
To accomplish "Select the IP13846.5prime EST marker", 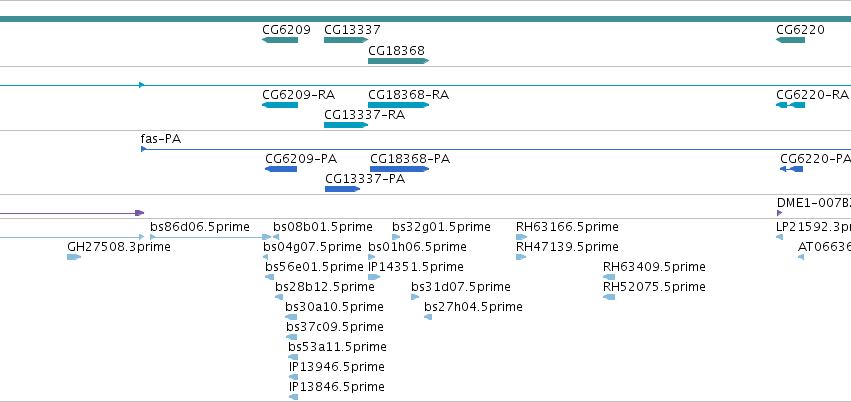I will pos(294,397).
